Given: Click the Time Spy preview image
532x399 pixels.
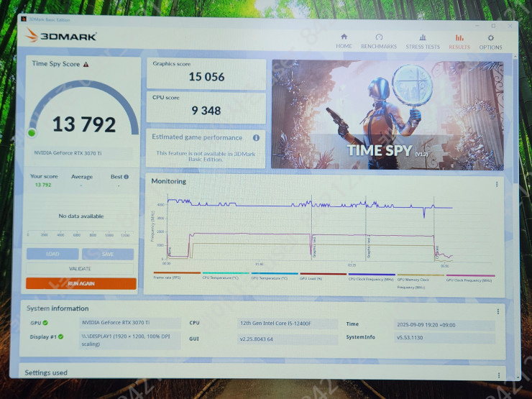Looking at the screenshot, I should click(387, 115).
